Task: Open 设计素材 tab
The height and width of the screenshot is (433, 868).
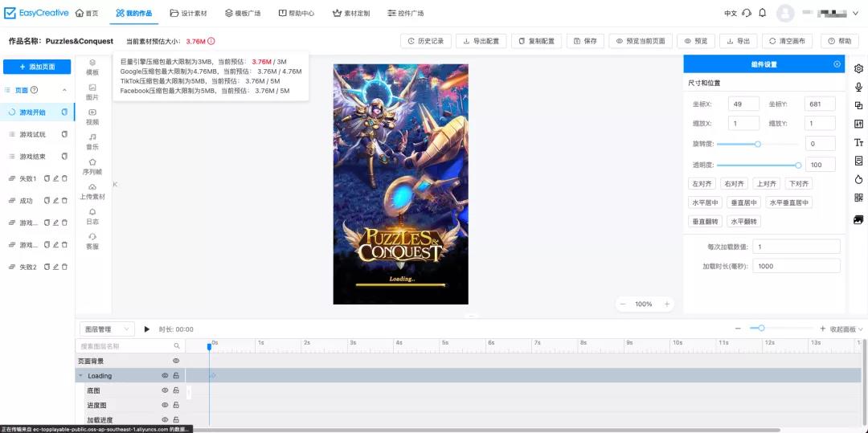Action: pos(188,14)
